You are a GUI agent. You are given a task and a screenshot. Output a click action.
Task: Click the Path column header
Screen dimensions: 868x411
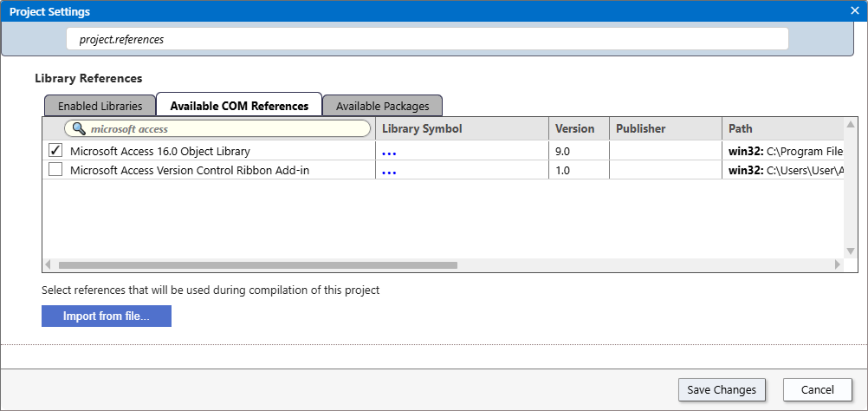tap(780, 128)
